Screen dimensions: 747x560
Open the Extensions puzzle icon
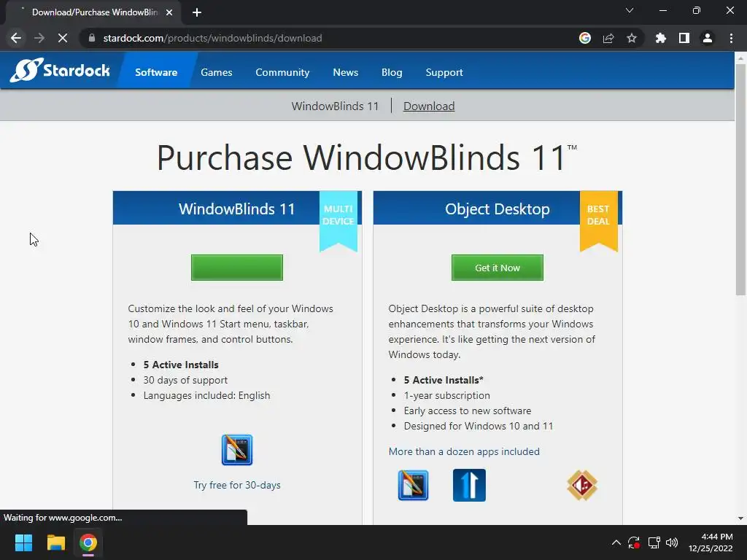tap(660, 38)
